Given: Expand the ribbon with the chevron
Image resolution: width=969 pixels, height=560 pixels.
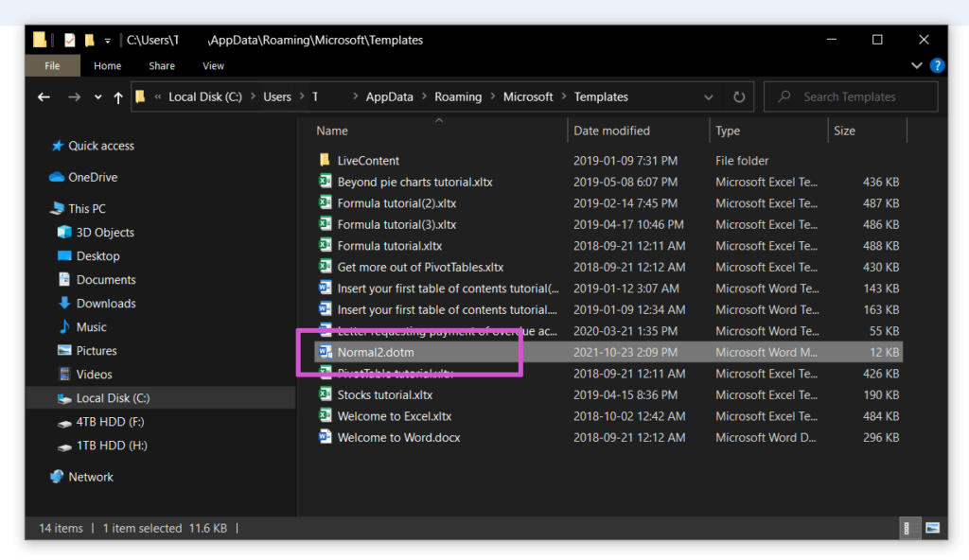Looking at the screenshot, I should (916, 65).
